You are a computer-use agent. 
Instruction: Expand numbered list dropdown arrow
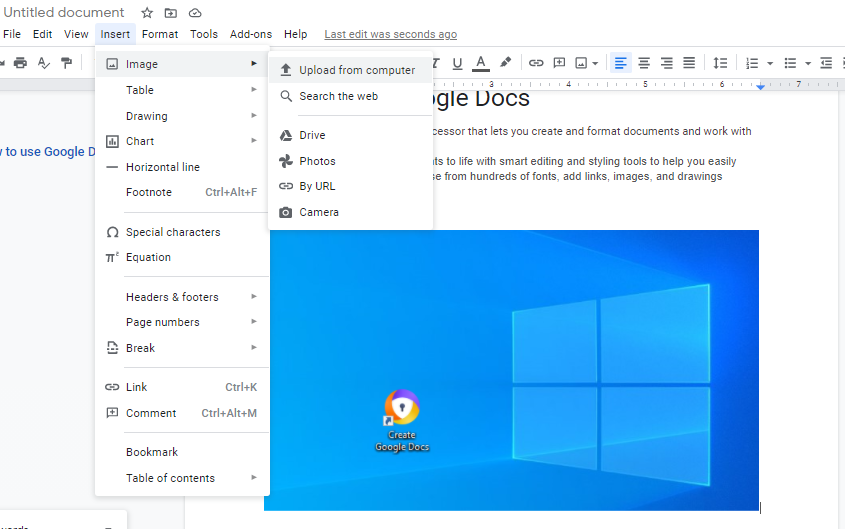coord(770,64)
